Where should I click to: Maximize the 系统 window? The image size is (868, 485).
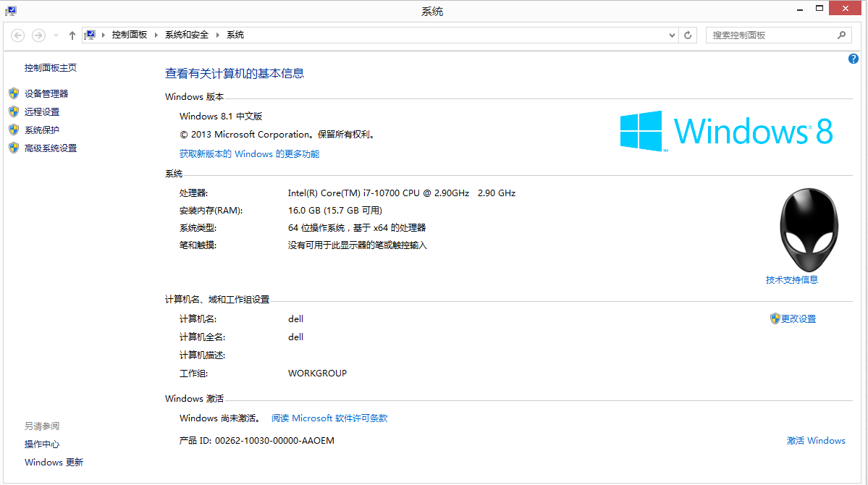coord(819,8)
